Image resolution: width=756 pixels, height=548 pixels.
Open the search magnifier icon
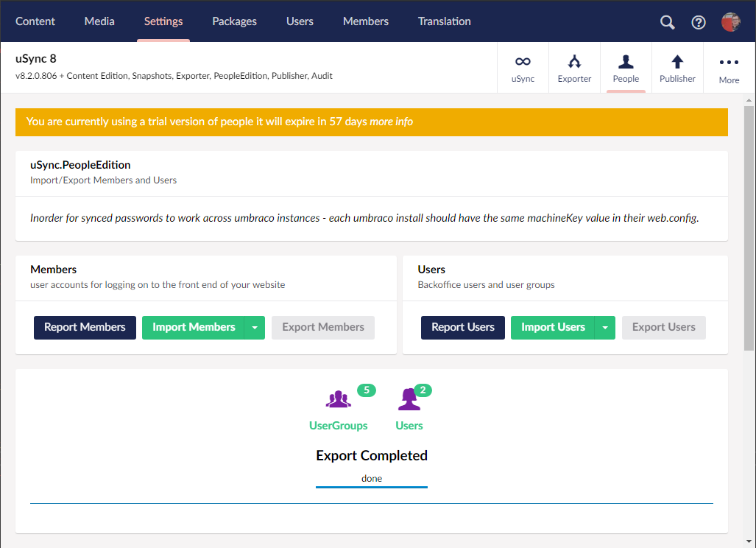point(667,21)
